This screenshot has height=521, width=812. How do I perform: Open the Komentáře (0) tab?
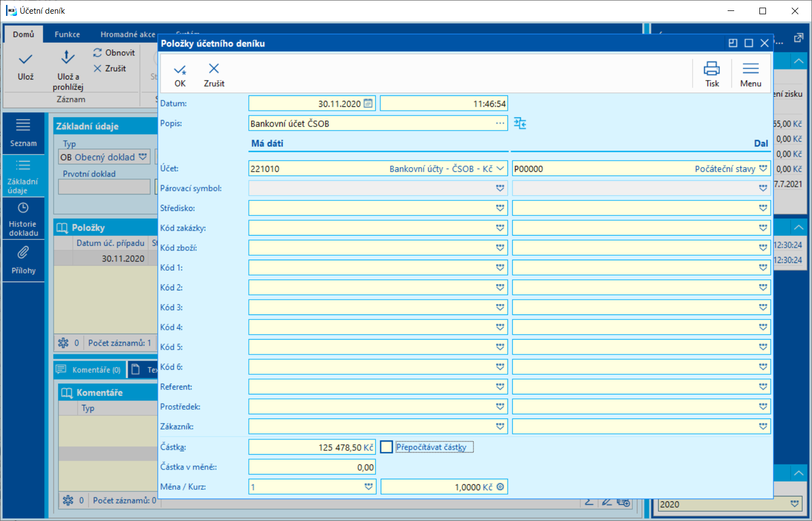pos(90,370)
